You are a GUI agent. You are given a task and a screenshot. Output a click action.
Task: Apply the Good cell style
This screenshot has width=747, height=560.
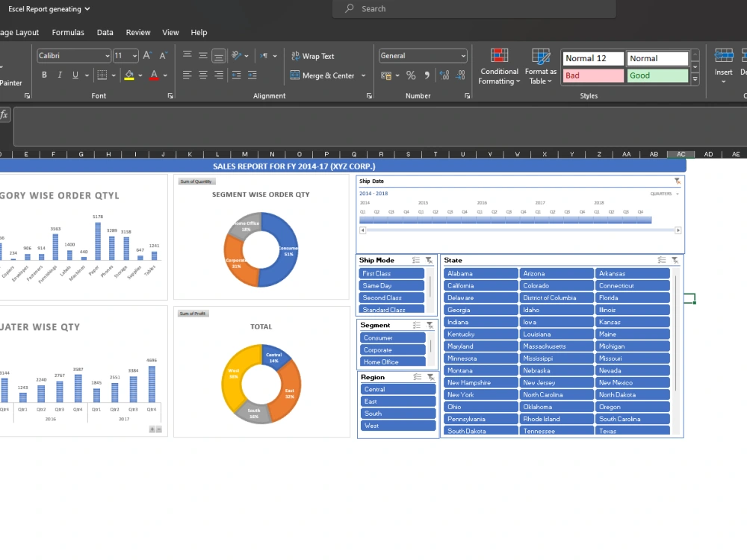pyautogui.click(x=657, y=75)
